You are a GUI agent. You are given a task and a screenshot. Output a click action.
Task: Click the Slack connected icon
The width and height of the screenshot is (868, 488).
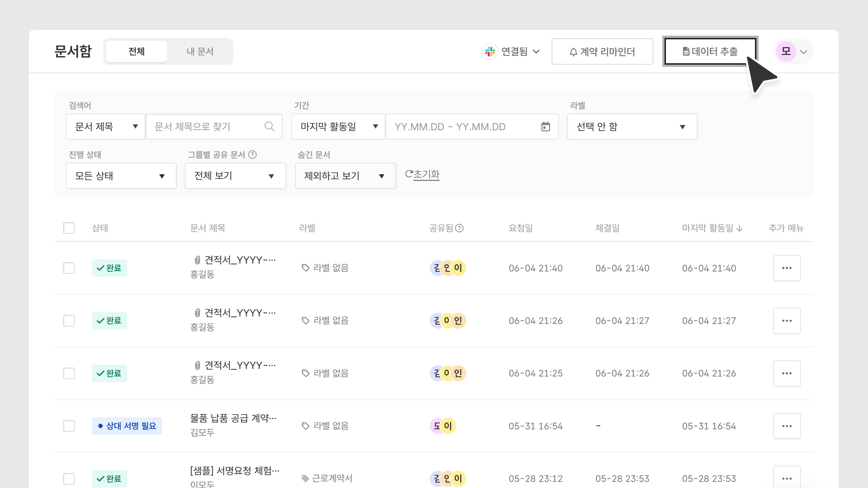coord(490,52)
